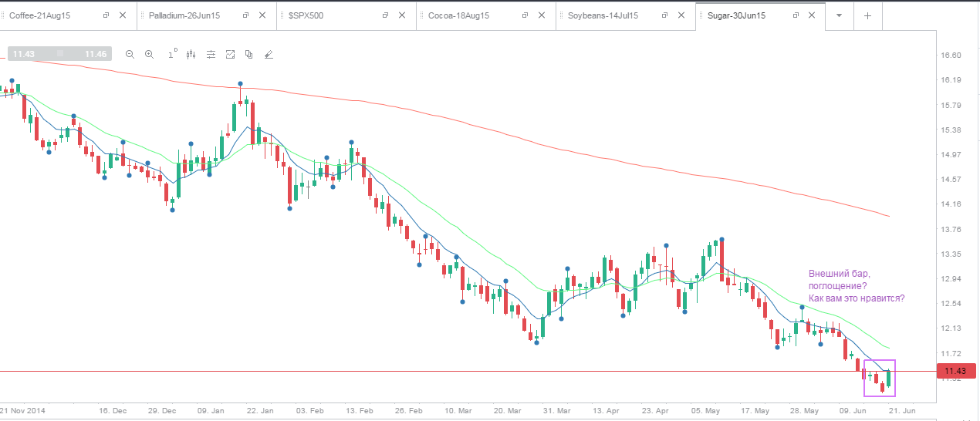Screen dimensions: 980x421
Task: Click the 11.46 buy price
Action: click(95, 54)
